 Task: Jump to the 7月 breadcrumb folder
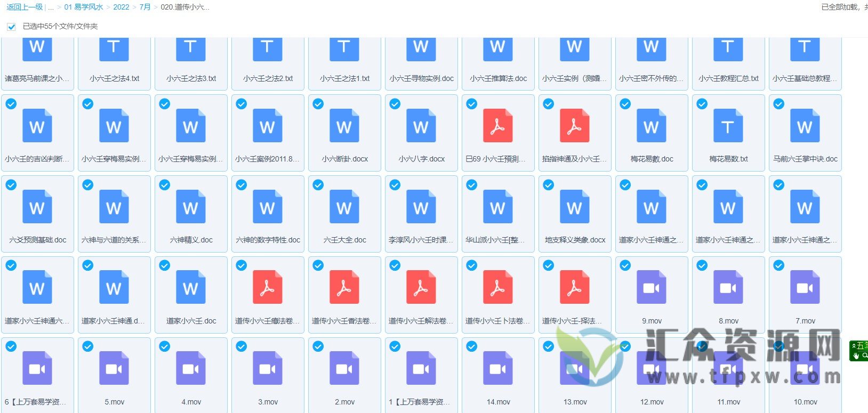(x=144, y=7)
